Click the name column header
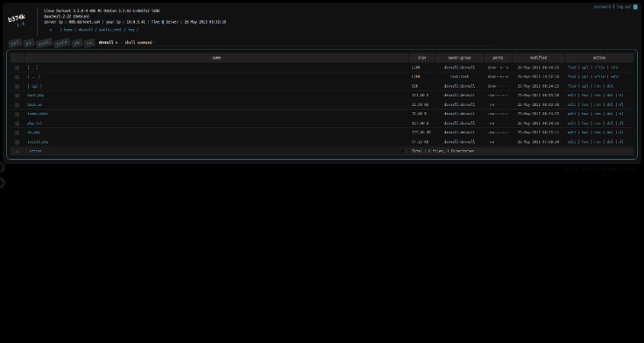Image resolution: width=644 pixels, height=343 pixels. tap(217, 58)
